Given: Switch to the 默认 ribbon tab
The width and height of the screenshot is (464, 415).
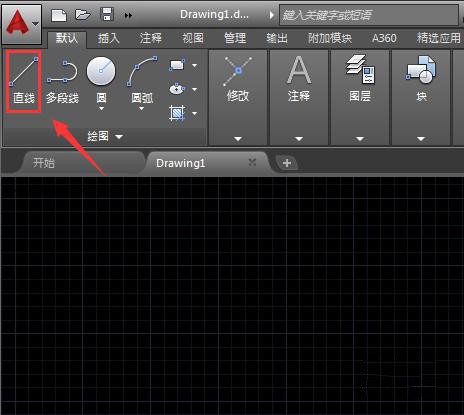Looking at the screenshot, I should 67,38.
